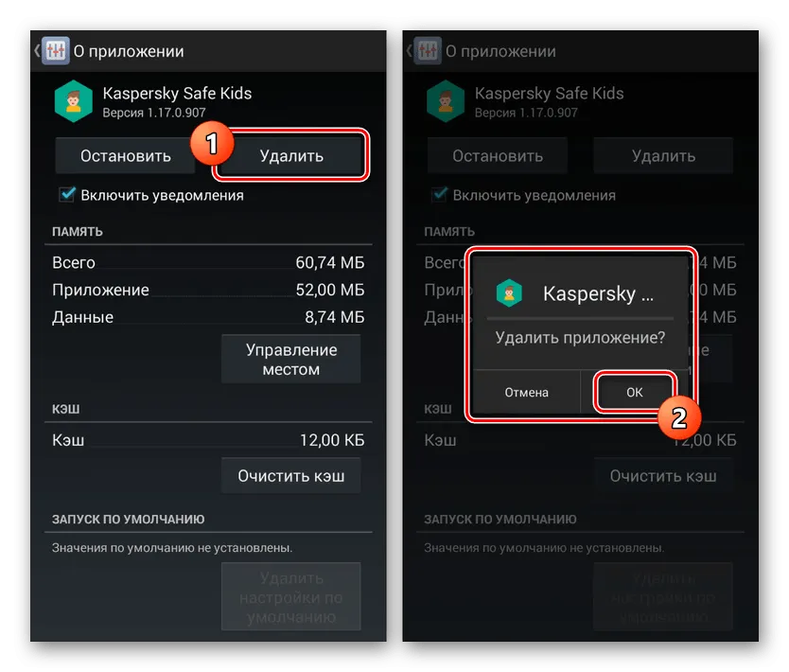The width and height of the screenshot is (789, 672).
Task: Tap 'Приложение' row label on left screen
Action: tap(100, 290)
